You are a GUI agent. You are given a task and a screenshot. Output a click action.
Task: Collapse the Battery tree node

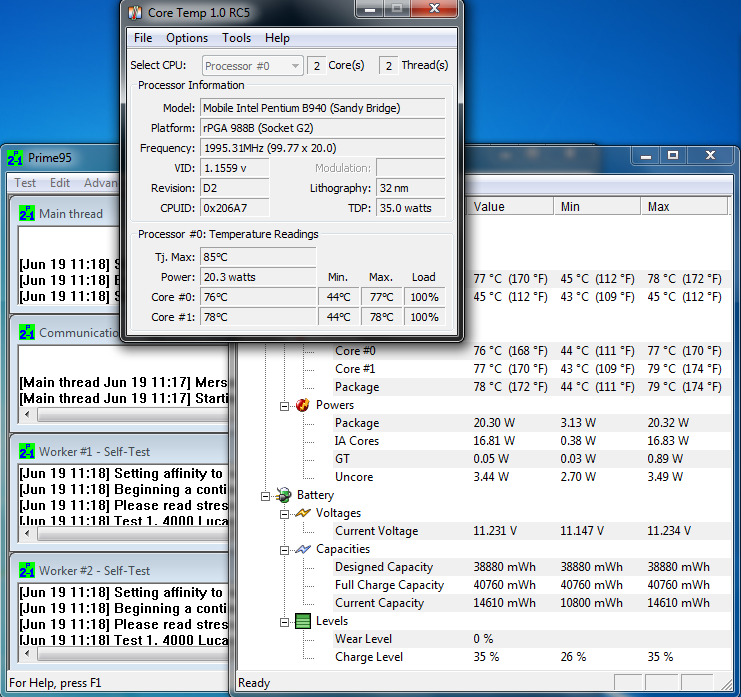pos(266,496)
